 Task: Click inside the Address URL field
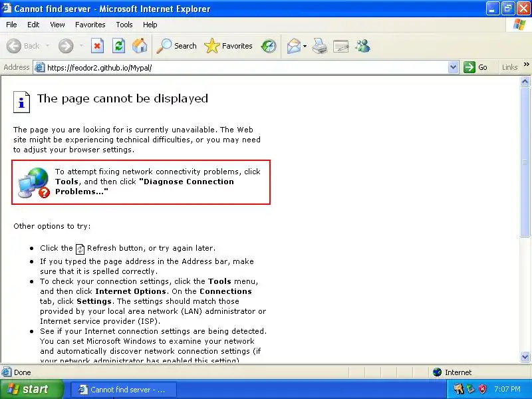(x=246, y=68)
